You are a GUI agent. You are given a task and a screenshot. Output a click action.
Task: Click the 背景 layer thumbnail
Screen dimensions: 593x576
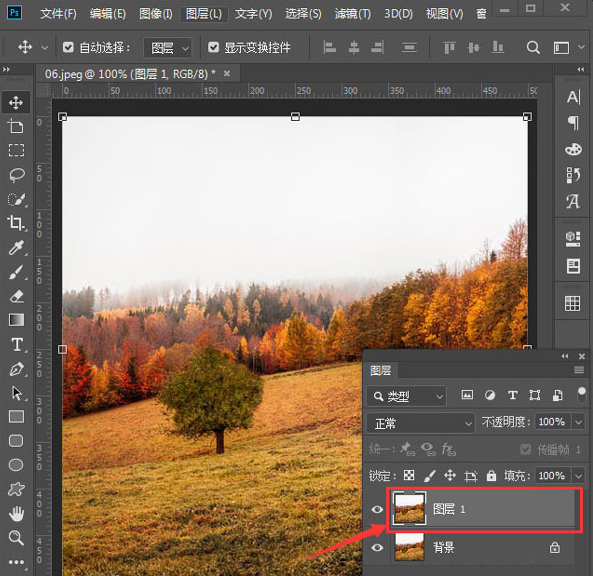(409, 547)
